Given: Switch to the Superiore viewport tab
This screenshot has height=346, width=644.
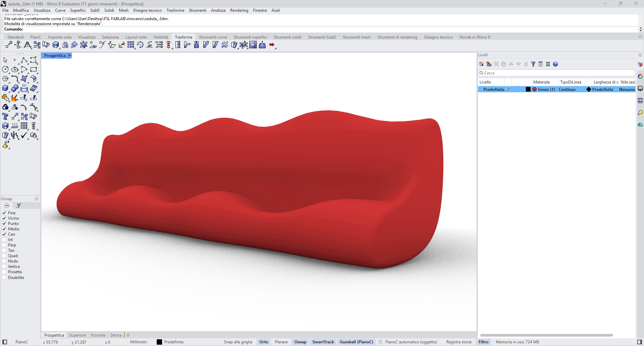Looking at the screenshot, I should tap(77, 335).
